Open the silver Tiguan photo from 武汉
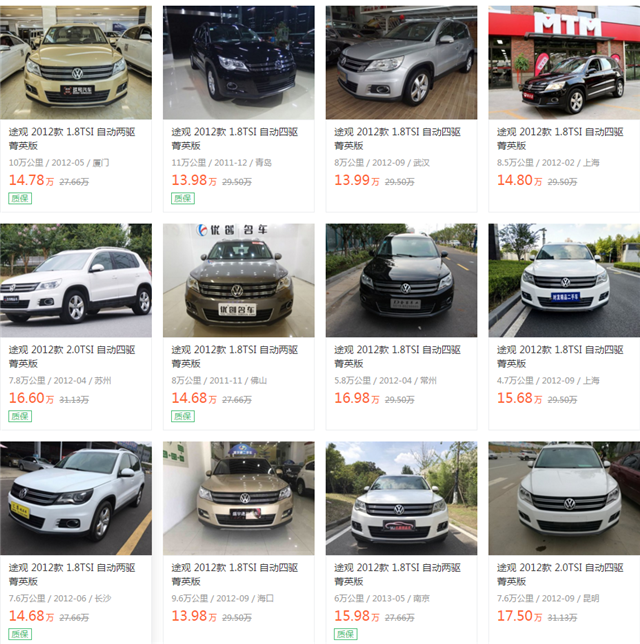This screenshot has width=640, height=644. [401, 62]
